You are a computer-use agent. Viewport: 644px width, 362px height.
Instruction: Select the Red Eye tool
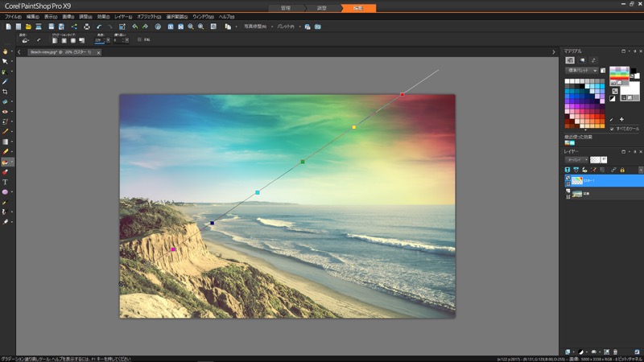[x=5, y=112]
